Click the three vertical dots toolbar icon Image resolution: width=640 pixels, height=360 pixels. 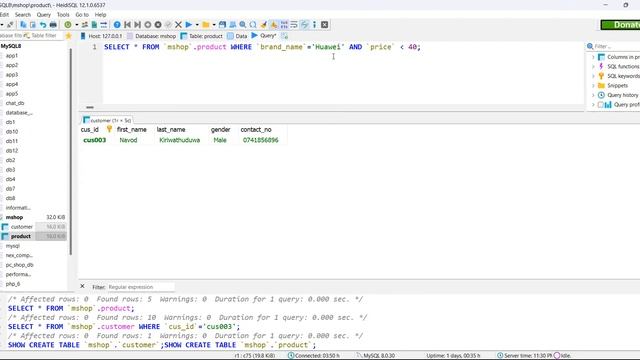[x=314, y=25]
